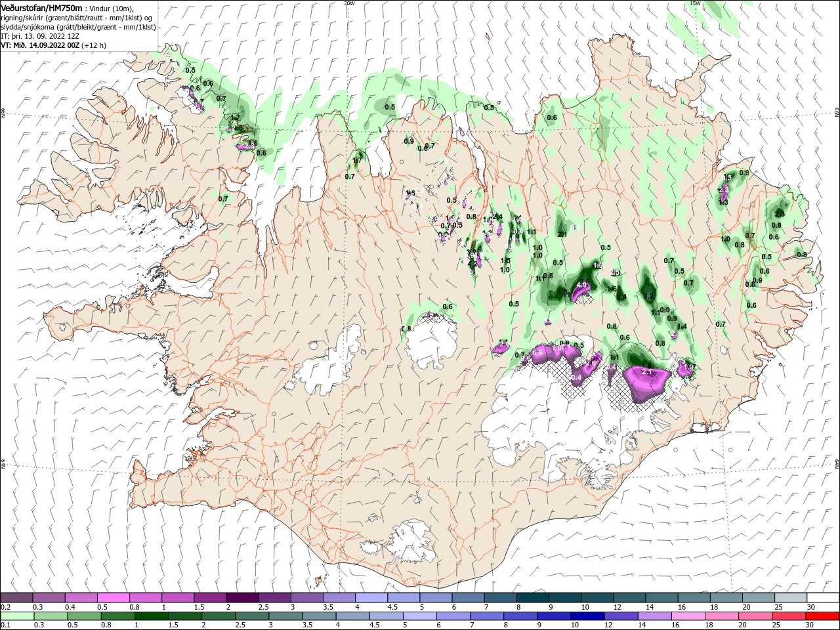The height and width of the screenshot is (630, 840).
Task: Click the dusky mauve swatch above upper-row 0.2
Action: (16, 598)
